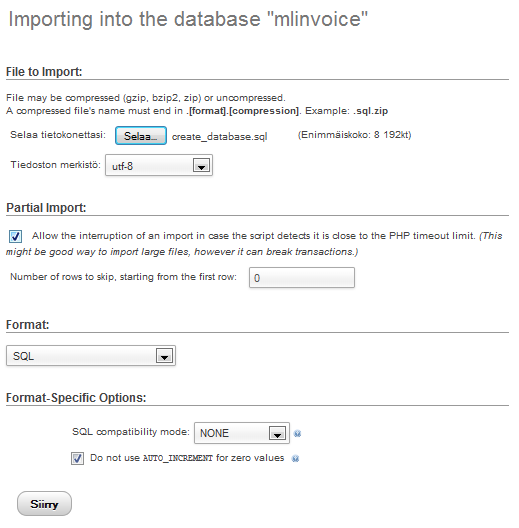Click the help icon beside SQL compatibility mode
This screenshot has height=528, width=519.
(297, 434)
